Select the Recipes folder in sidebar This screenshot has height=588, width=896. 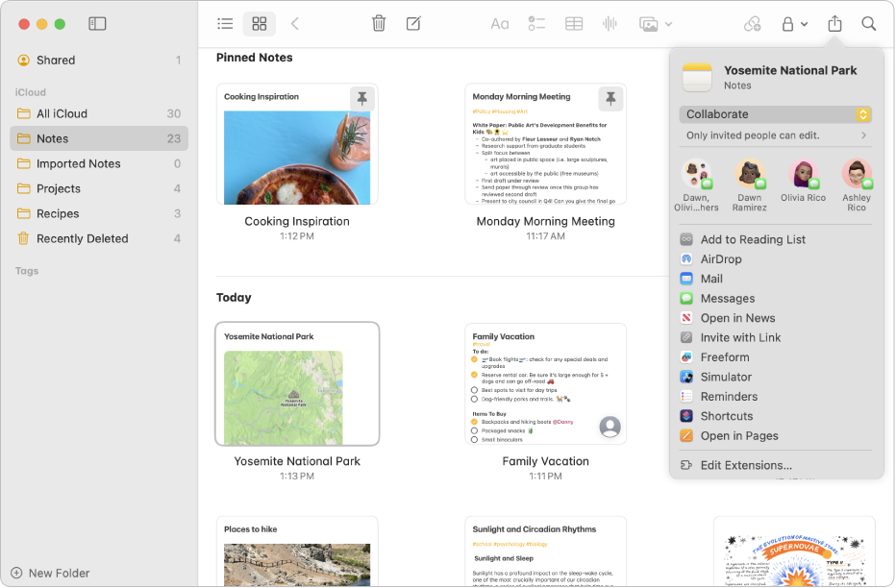(58, 213)
